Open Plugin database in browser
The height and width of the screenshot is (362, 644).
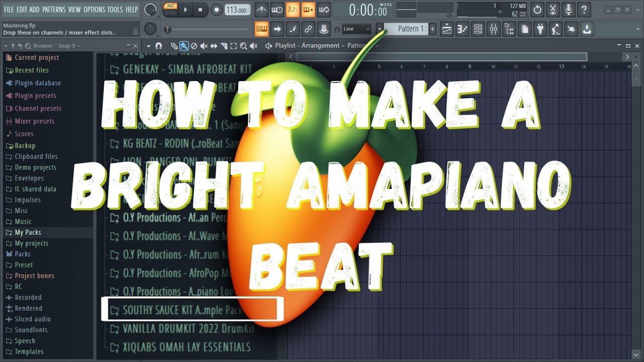click(38, 83)
